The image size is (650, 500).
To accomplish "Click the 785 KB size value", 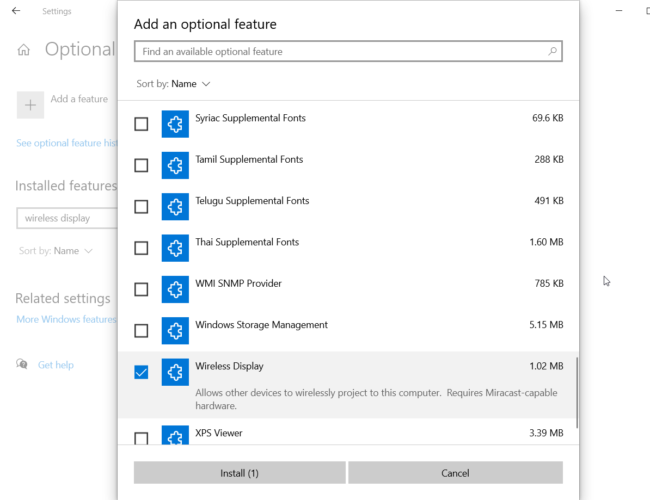I will pos(549,284).
